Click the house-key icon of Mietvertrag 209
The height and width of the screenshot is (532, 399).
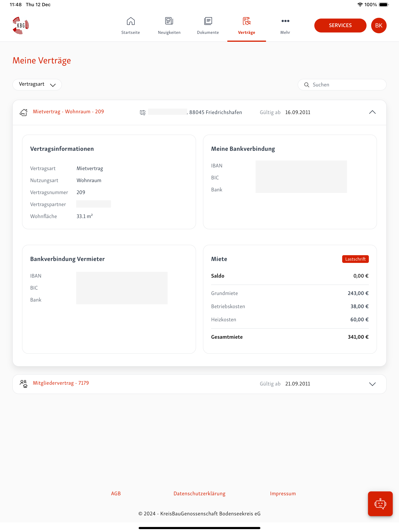point(24,112)
